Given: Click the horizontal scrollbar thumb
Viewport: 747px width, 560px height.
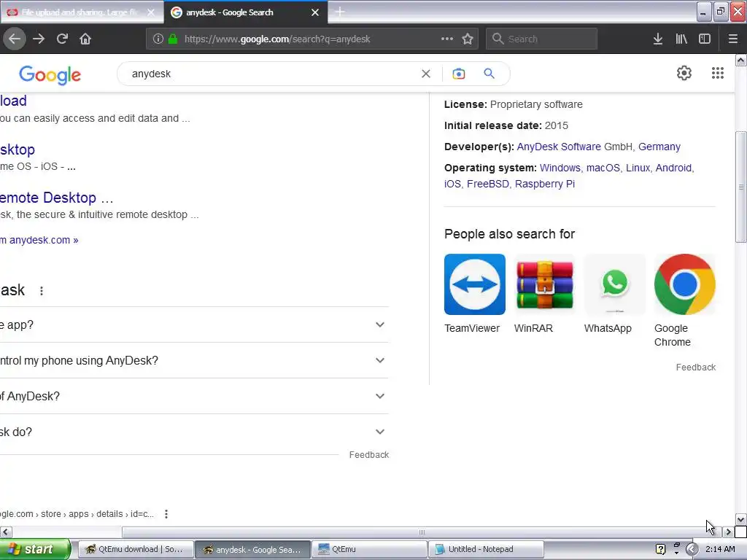Looking at the screenshot, I should (422, 532).
